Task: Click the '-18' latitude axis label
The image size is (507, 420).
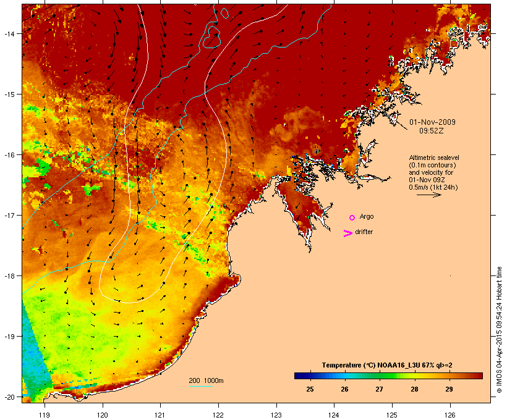Action: [9, 276]
